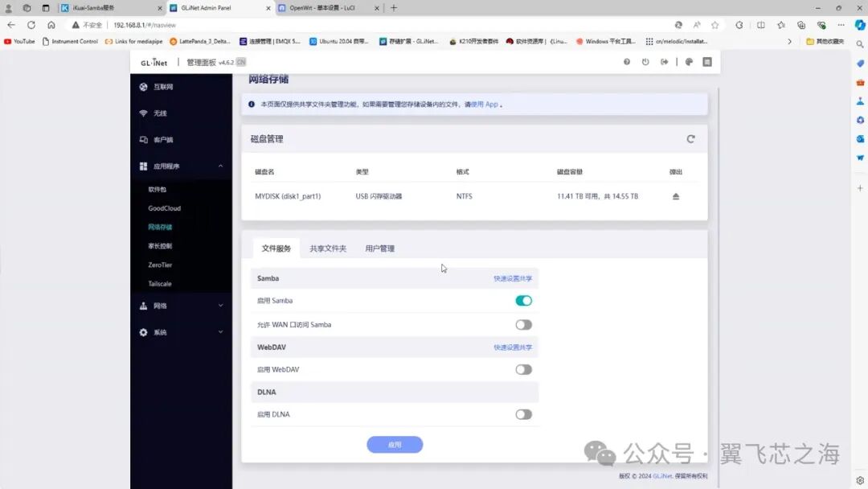Image resolution: width=868 pixels, height=489 pixels.
Task: Click the 应用 apply button
Action: 395,445
